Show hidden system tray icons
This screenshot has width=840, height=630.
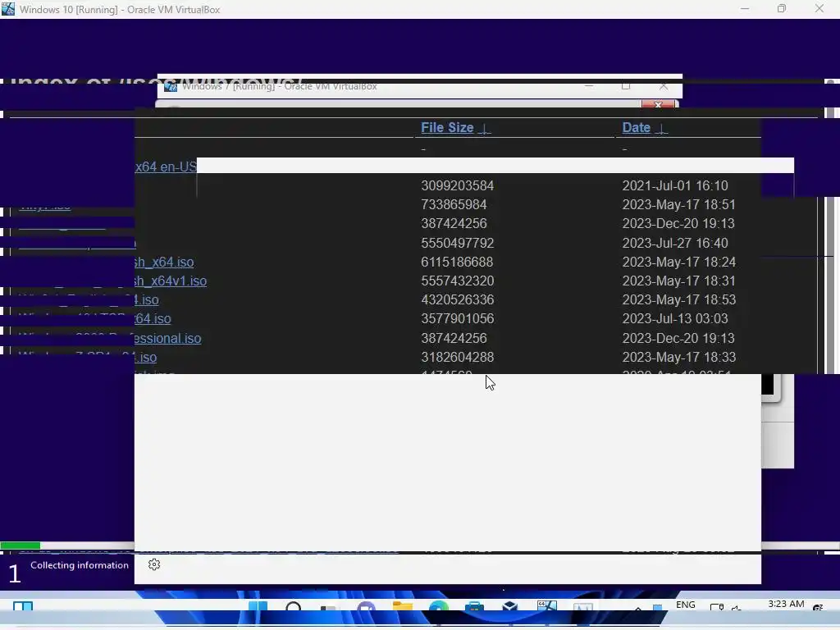(x=637, y=609)
